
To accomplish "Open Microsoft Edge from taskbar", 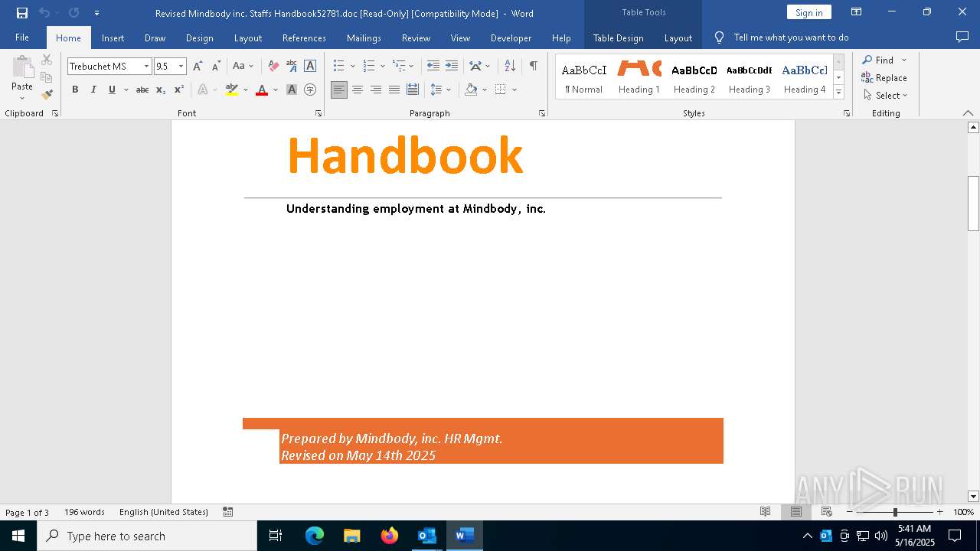I will [x=315, y=536].
